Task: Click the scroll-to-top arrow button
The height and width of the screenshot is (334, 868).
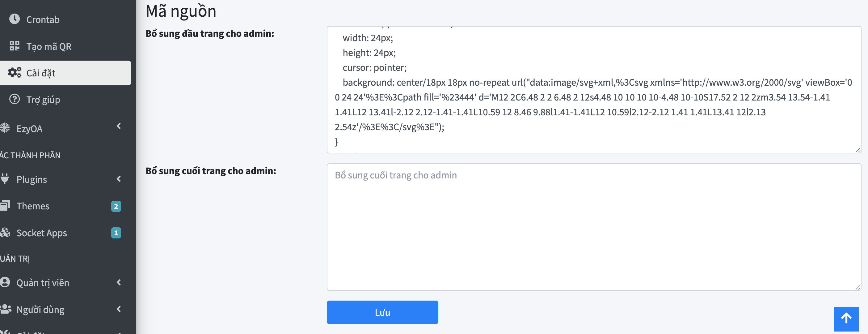Action: click(x=846, y=319)
